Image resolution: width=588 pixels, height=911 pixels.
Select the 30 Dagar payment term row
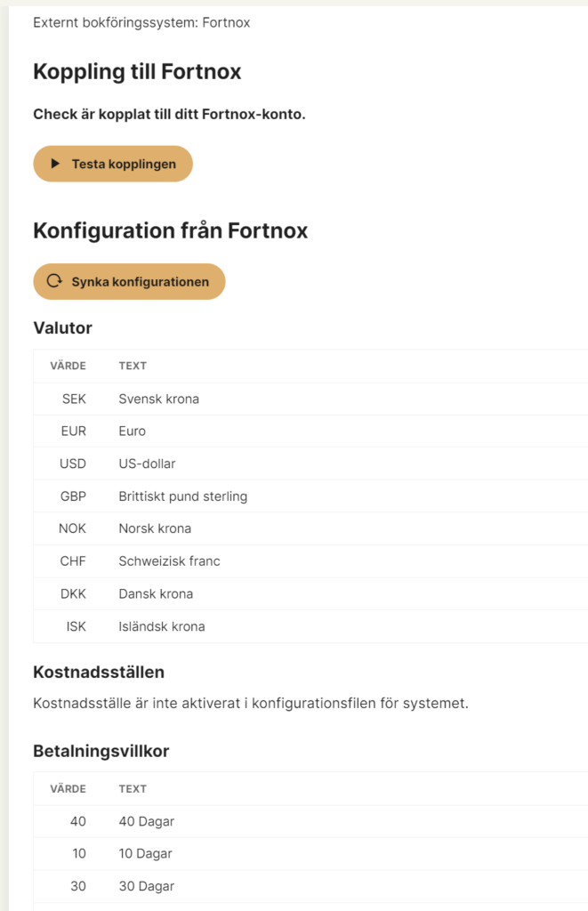click(310, 886)
